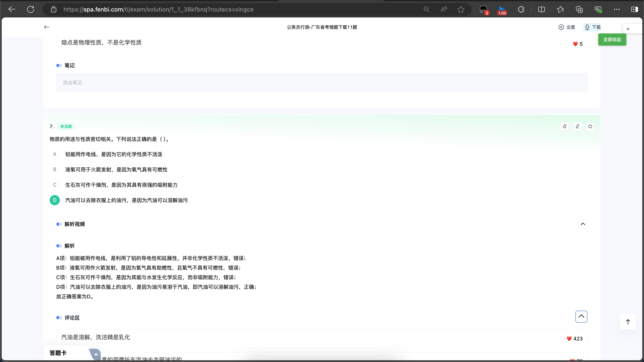Screen dimensions: 644x362
Task: Open the browser extensions puzzle icon
Action: tap(521, 10)
